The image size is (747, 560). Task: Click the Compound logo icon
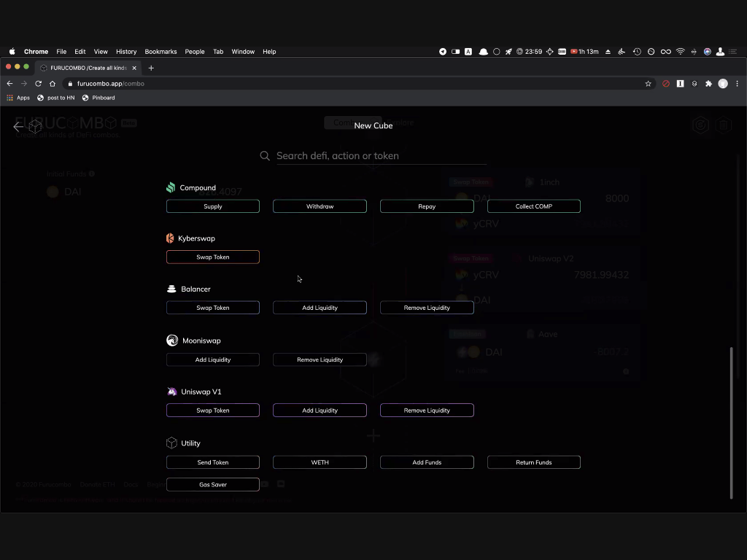coord(171,187)
